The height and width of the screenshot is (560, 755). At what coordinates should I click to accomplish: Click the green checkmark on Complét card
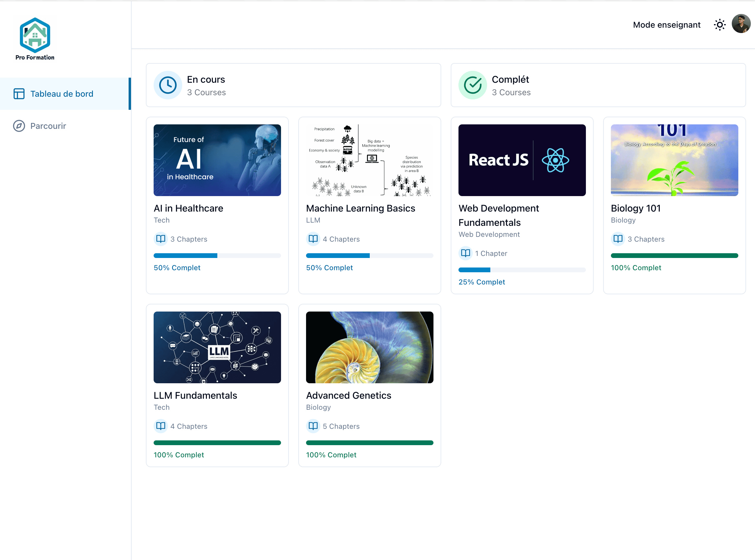point(472,85)
